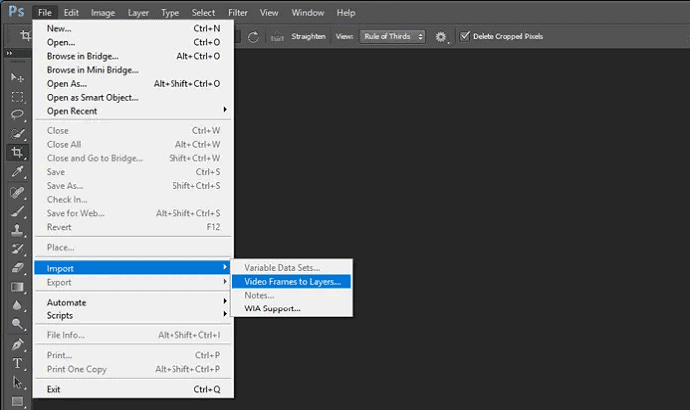Viewport: 690px width, 410px height.
Task: Select the Lasso tool
Action: pos(17,115)
